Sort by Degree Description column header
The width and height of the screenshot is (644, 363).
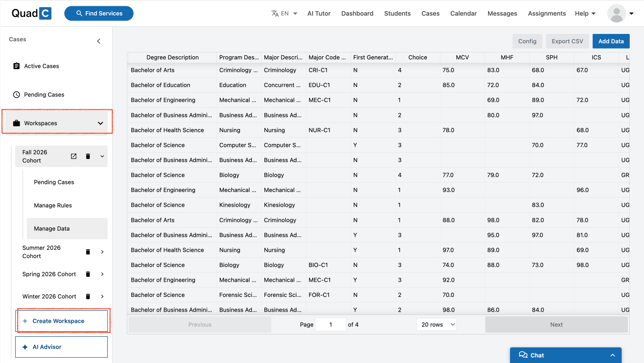pyautogui.click(x=172, y=57)
